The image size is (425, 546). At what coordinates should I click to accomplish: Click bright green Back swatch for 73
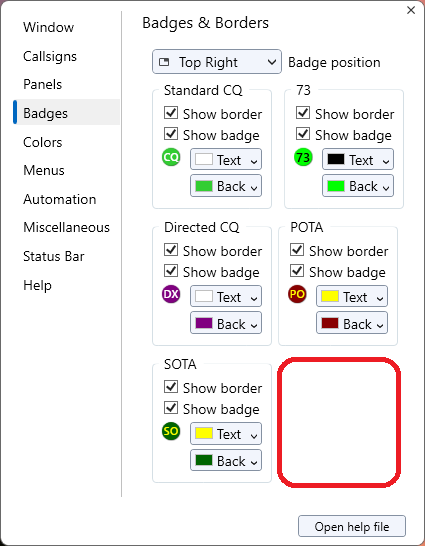pos(336,186)
